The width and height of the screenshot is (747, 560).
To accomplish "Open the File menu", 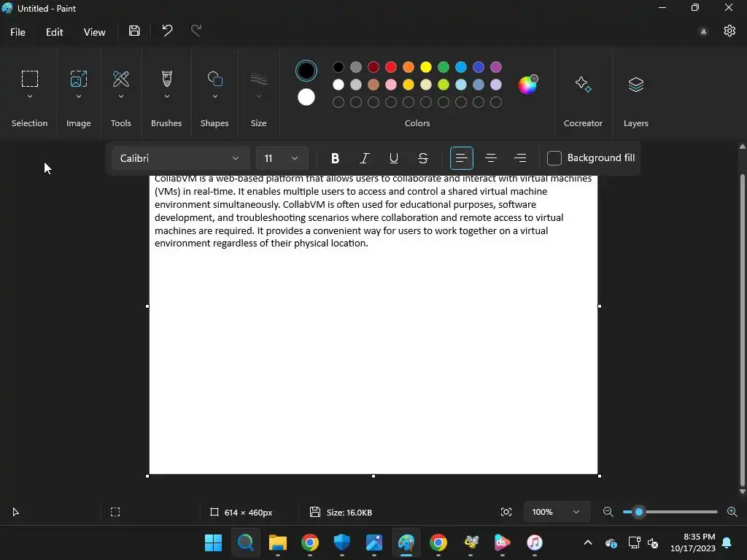I will [x=18, y=32].
